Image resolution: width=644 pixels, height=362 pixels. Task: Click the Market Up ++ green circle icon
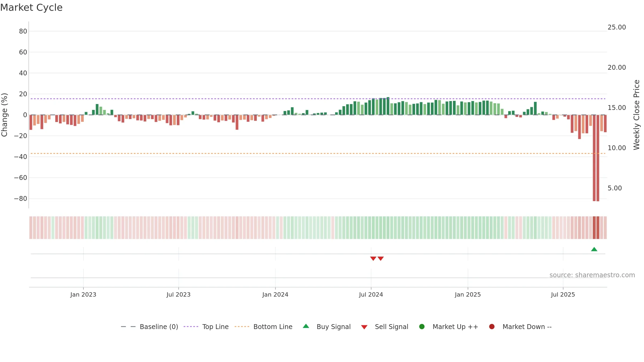422,327
